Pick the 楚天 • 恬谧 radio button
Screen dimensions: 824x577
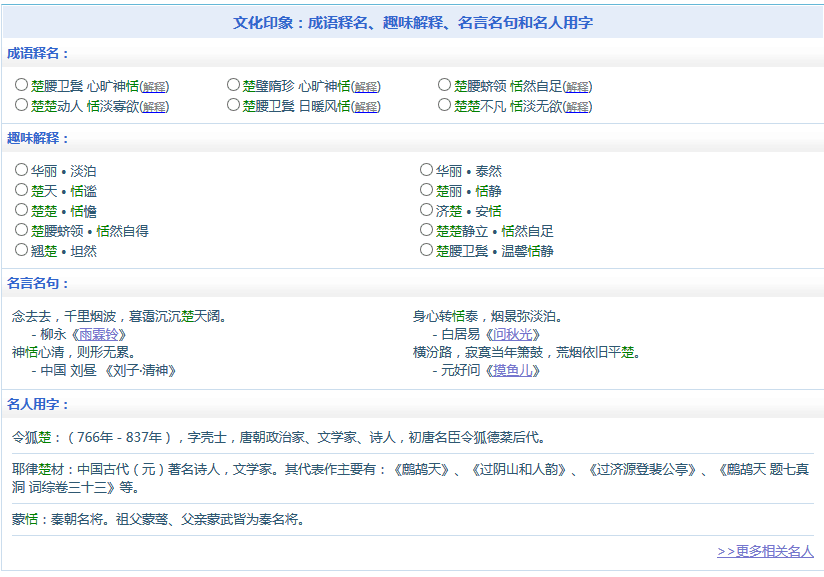(x=21, y=190)
